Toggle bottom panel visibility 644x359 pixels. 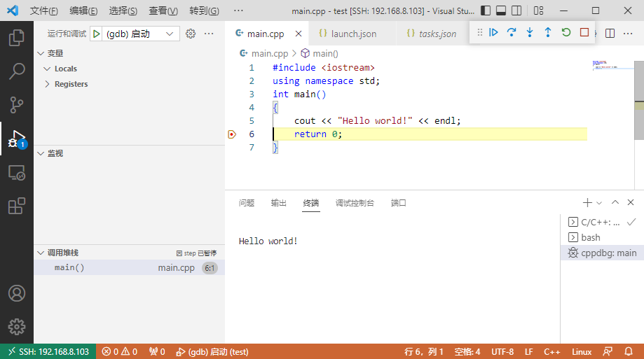tap(501, 10)
